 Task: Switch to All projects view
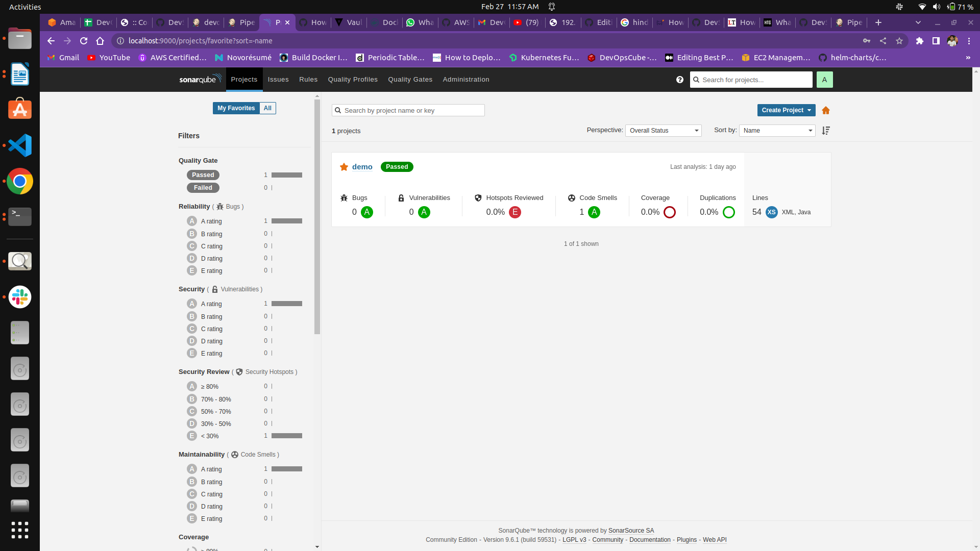point(267,108)
